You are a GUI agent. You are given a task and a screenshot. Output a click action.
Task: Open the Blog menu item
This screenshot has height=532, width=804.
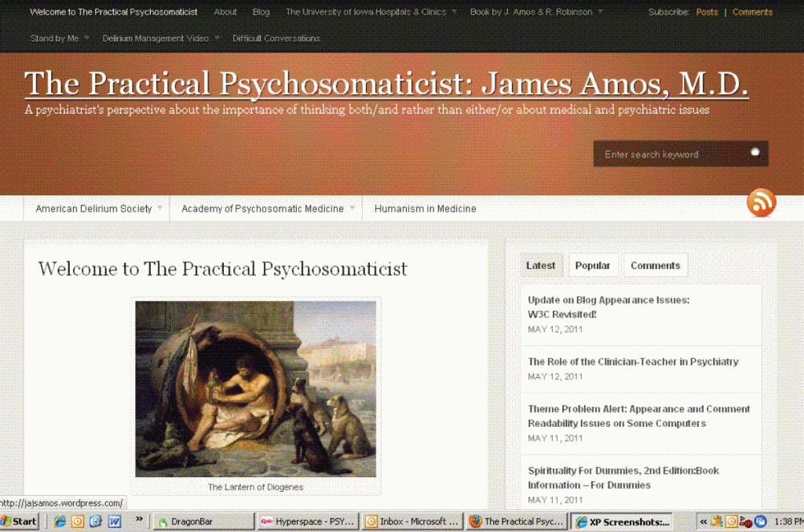[x=261, y=12]
